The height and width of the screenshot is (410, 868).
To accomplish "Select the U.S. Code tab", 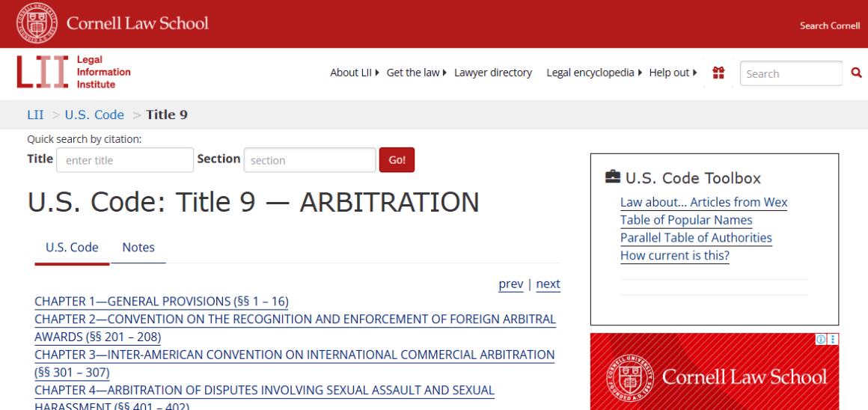I will click(x=72, y=248).
